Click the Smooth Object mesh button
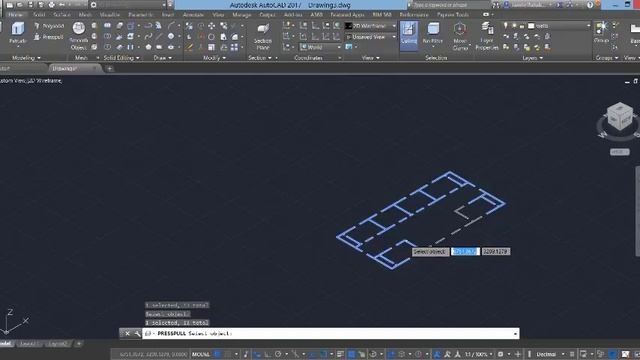Image resolution: width=640 pixels, height=360 pixels. [x=78, y=36]
